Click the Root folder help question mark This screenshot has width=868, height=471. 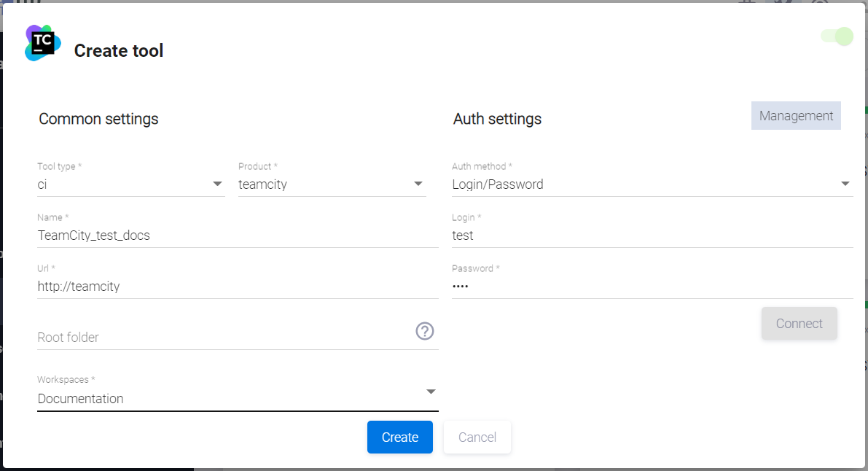coord(425,331)
